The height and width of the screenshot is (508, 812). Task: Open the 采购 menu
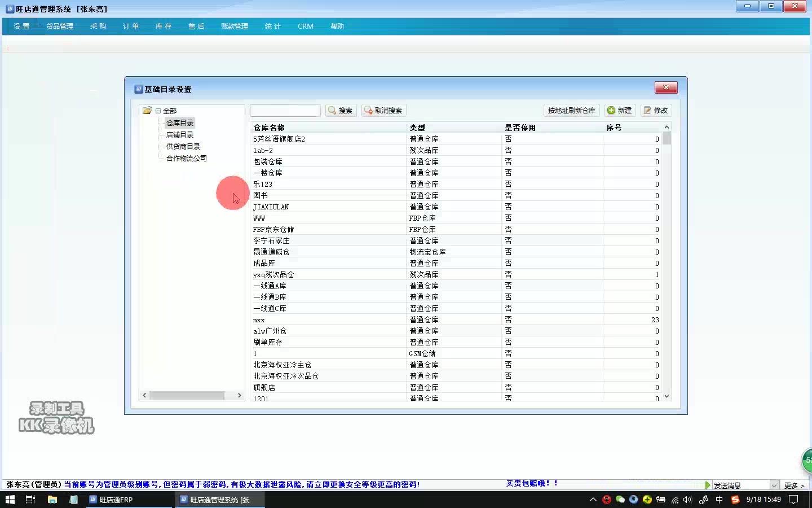click(x=98, y=27)
